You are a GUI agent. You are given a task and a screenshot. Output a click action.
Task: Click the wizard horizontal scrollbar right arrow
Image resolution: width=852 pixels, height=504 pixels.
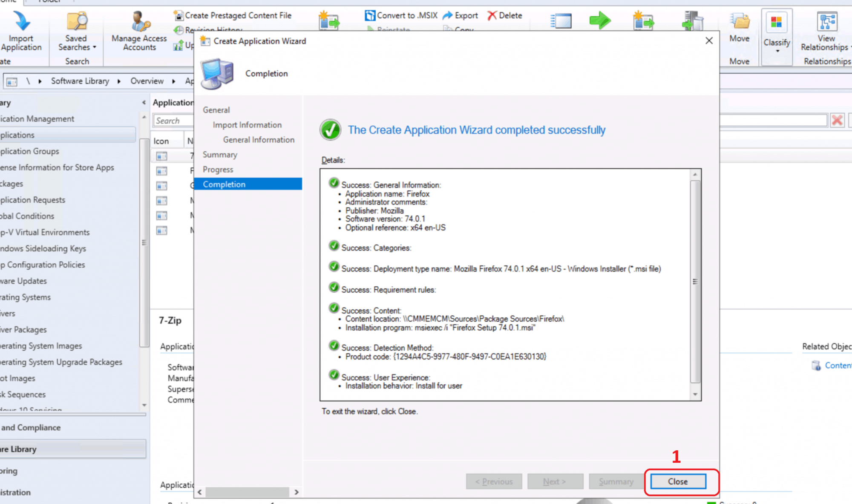(x=296, y=492)
